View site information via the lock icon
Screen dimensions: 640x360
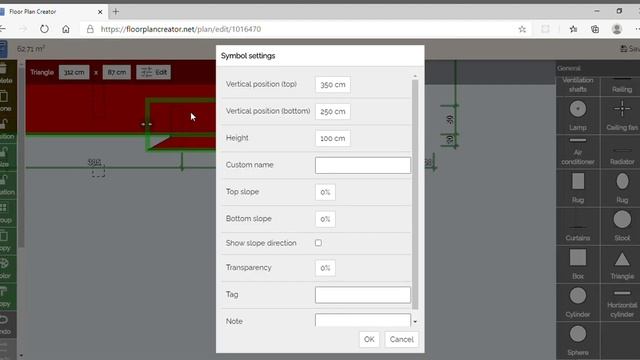[90, 29]
